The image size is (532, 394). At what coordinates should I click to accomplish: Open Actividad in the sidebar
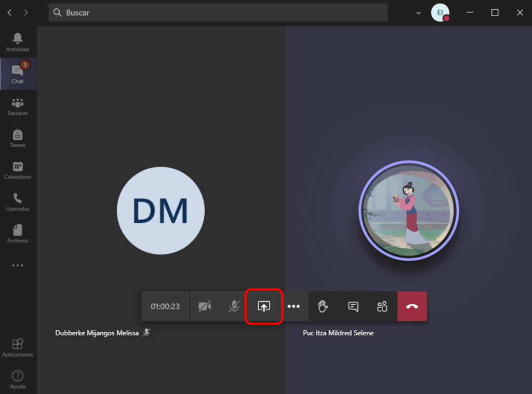pyautogui.click(x=18, y=42)
